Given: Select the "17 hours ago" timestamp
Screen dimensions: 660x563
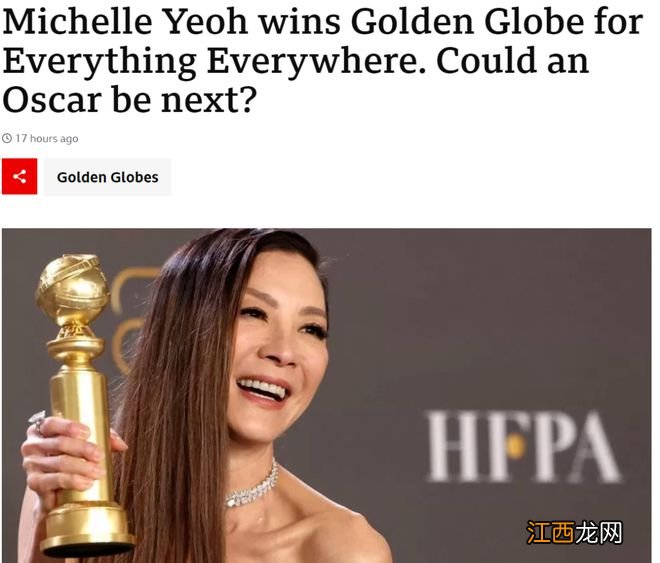Looking at the screenshot, I should click(x=47, y=138).
